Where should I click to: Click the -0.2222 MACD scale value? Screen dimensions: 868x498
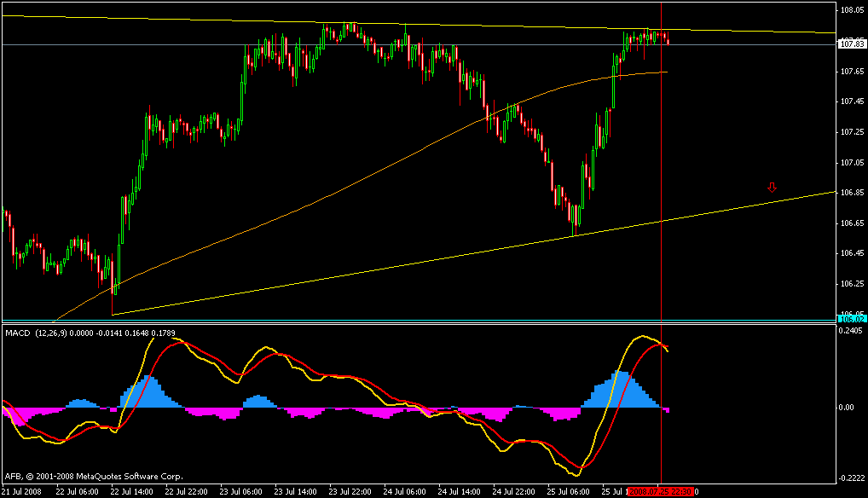point(850,477)
